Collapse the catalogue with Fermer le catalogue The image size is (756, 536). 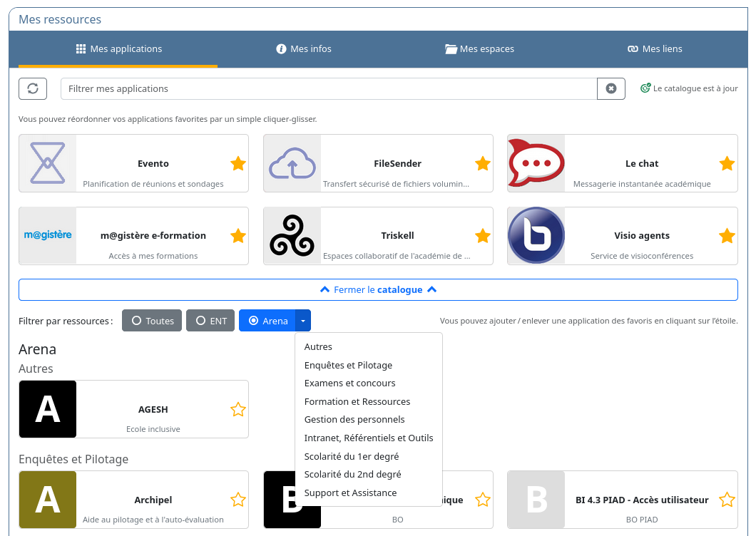tap(378, 290)
